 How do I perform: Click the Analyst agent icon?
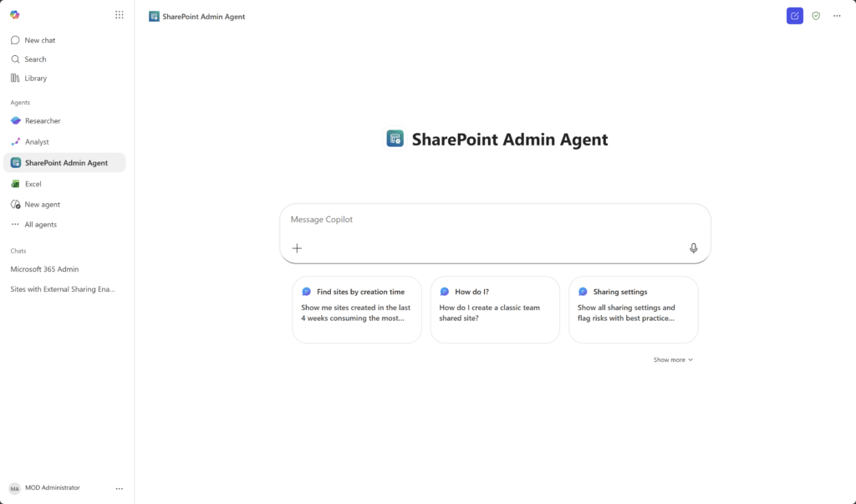click(16, 141)
